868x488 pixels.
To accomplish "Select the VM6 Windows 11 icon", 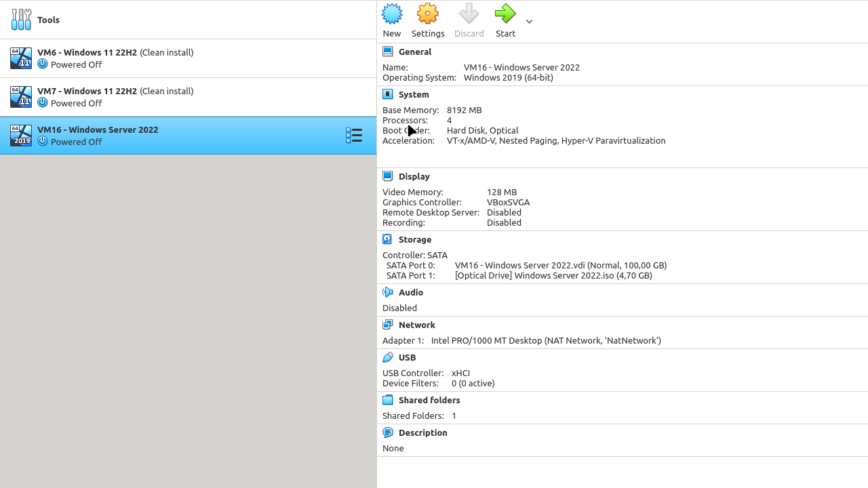I will (x=21, y=58).
